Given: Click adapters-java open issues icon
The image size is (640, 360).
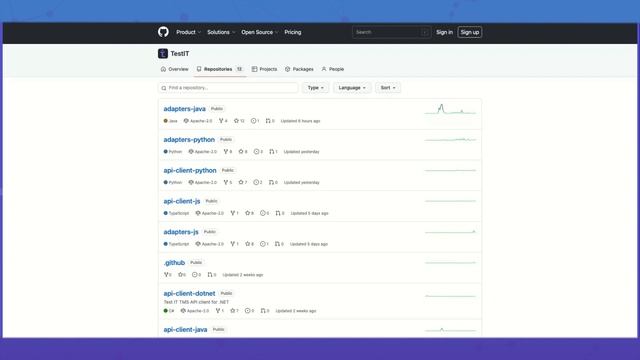Looking at the screenshot, I should point(253,121).
